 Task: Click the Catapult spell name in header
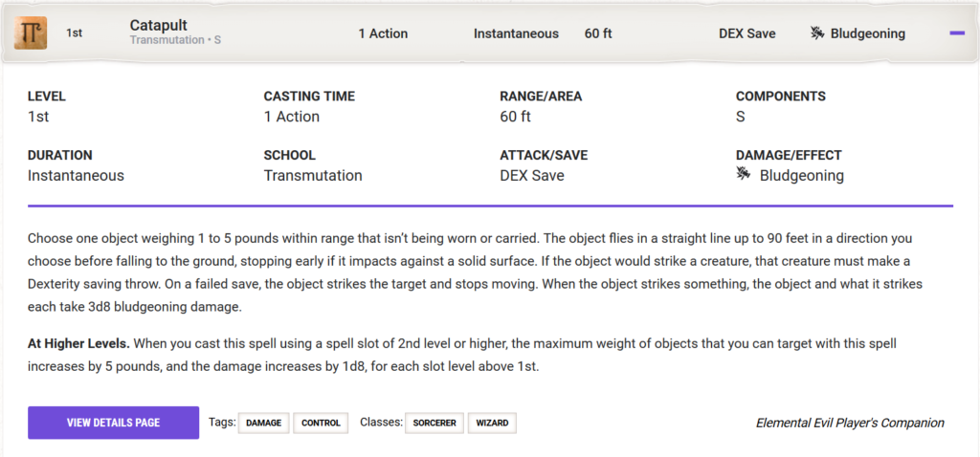(x=159, y=25)
